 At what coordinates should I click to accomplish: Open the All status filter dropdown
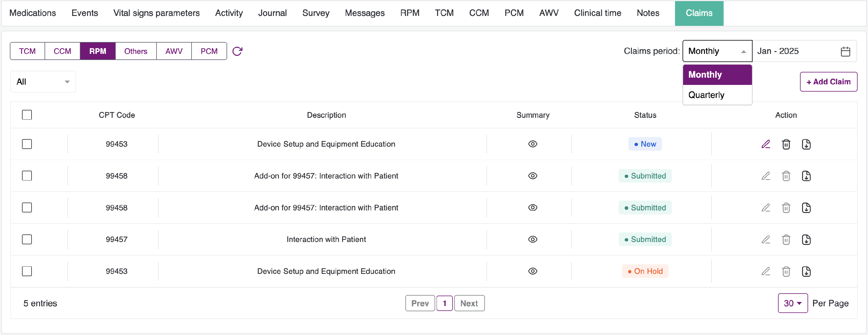tap(43, 82)
